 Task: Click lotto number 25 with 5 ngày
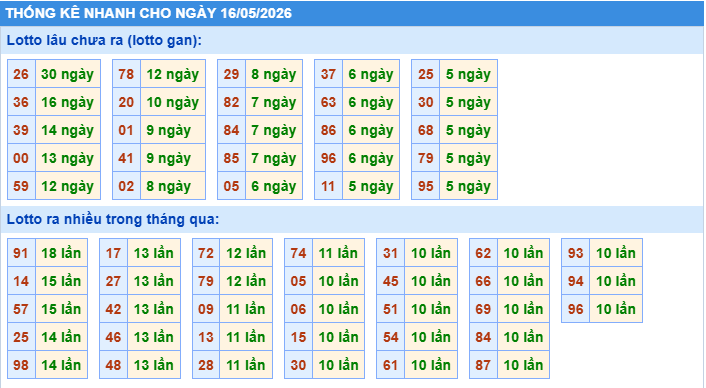click(426, 74)
